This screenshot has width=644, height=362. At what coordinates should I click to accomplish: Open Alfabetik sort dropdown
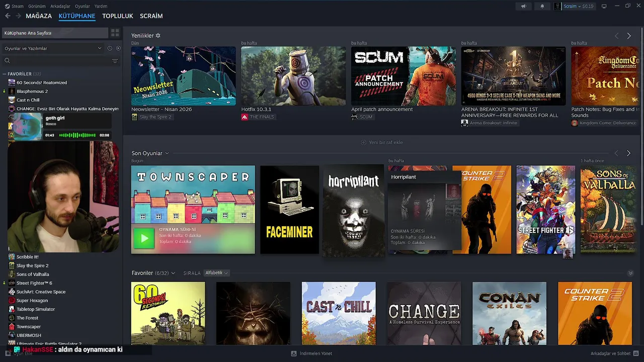(216, 273)
